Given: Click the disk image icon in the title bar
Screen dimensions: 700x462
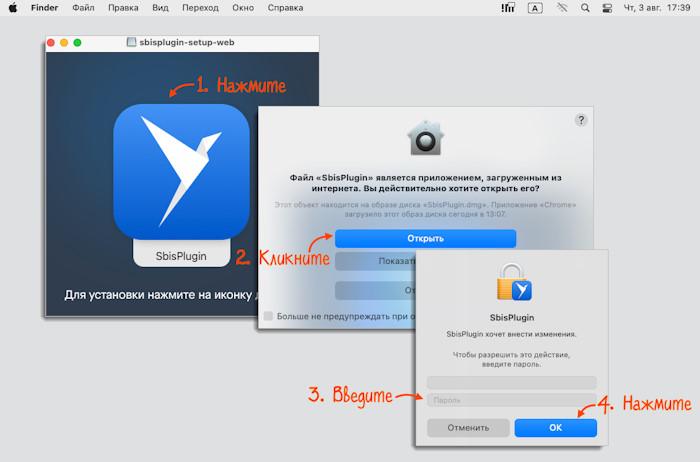Looking at the screenshot, I should point(131,42).
